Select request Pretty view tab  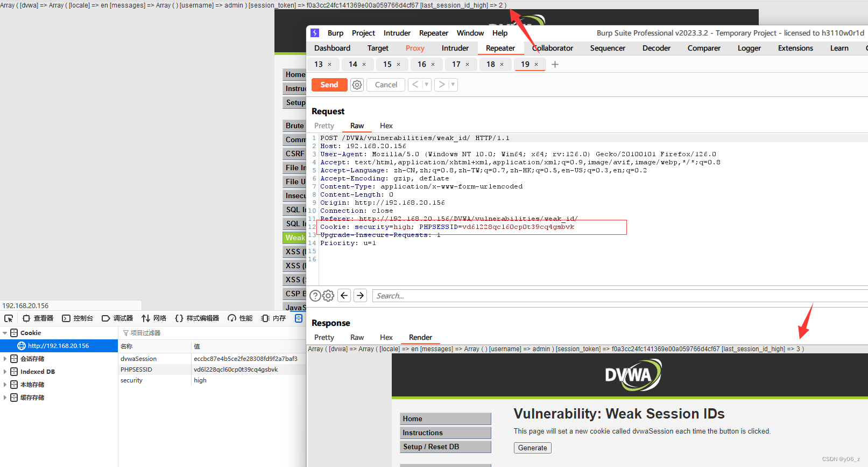pyautogui.click(x=324, y=126)
